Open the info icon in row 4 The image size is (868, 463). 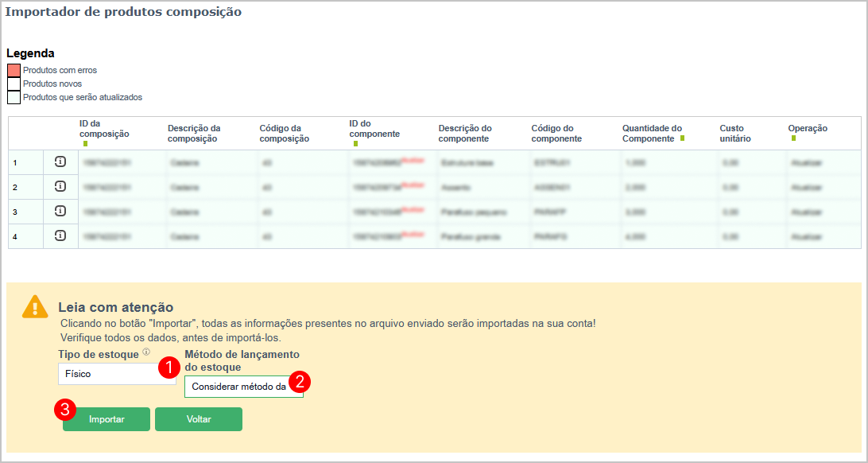click(60, 236)
